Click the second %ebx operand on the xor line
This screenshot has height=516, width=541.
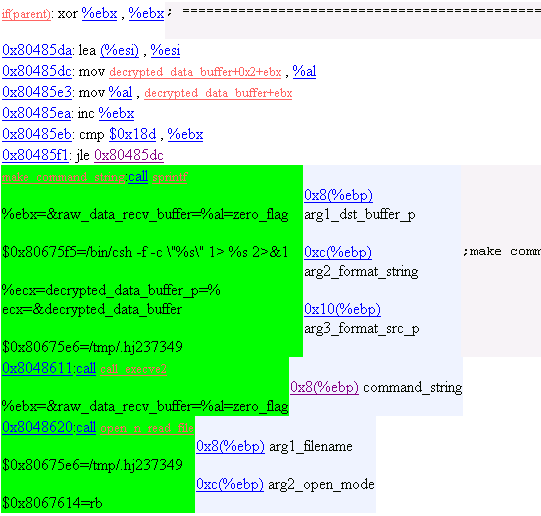click(146, 13)
